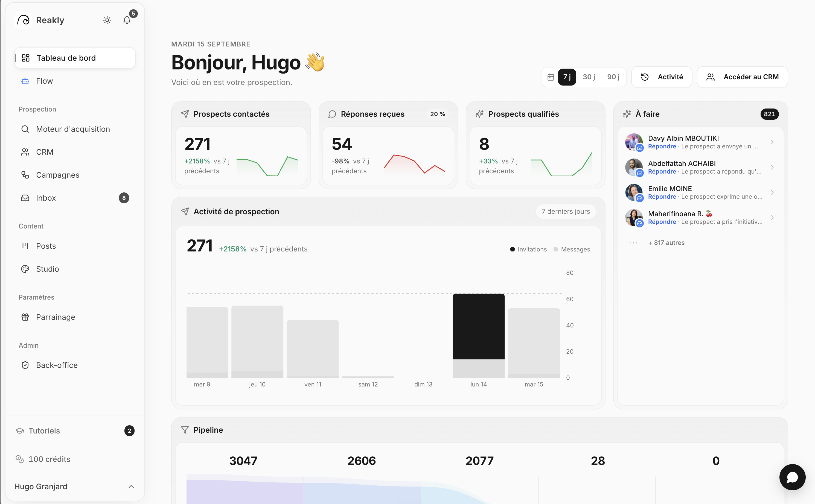This screenshot has height=504, width=815.
Task: Open the chat support bubble
Action: 792,477
